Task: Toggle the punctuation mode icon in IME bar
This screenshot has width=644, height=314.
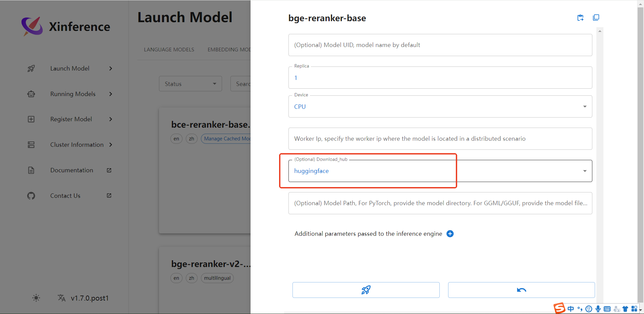Action: point(580,309)
